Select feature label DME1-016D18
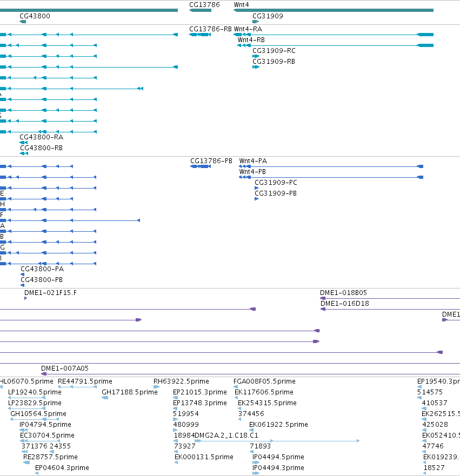Screen dimensions: 460x476 (345, 304)
